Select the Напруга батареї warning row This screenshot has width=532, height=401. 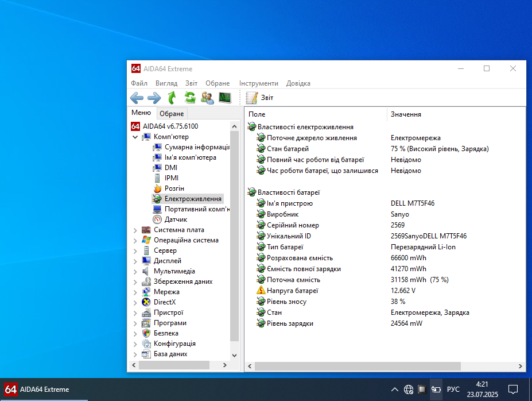point(292,291)
